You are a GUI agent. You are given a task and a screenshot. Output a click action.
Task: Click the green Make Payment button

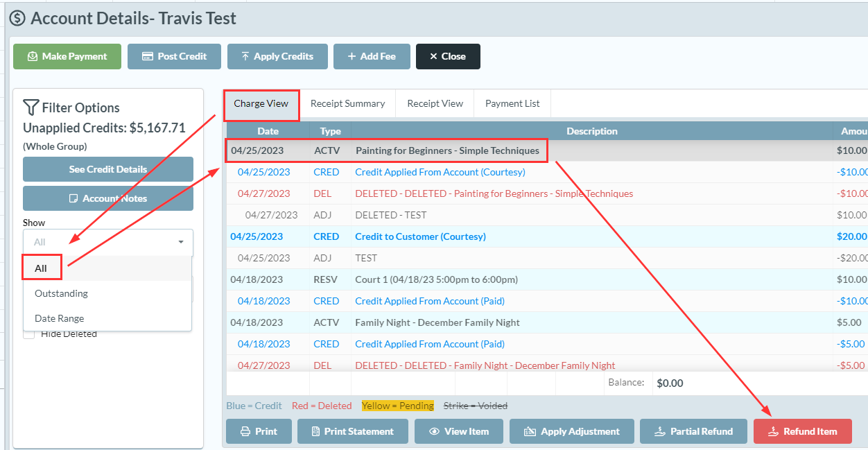(x=67, y=57)
